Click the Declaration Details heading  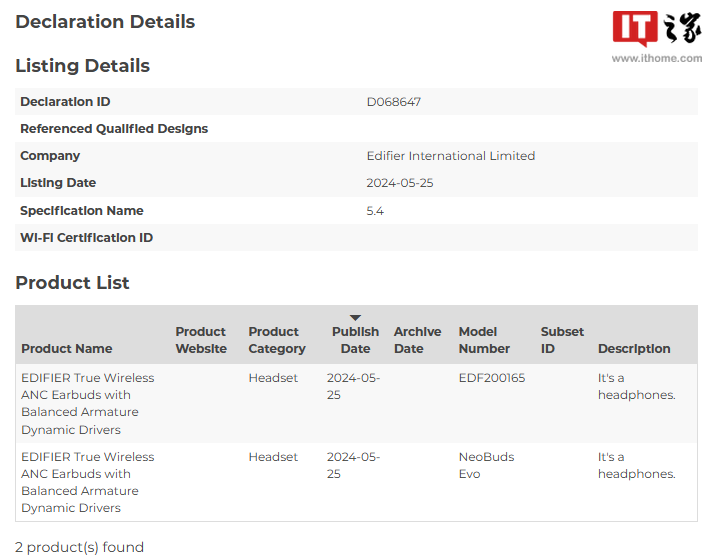point(105,22)
